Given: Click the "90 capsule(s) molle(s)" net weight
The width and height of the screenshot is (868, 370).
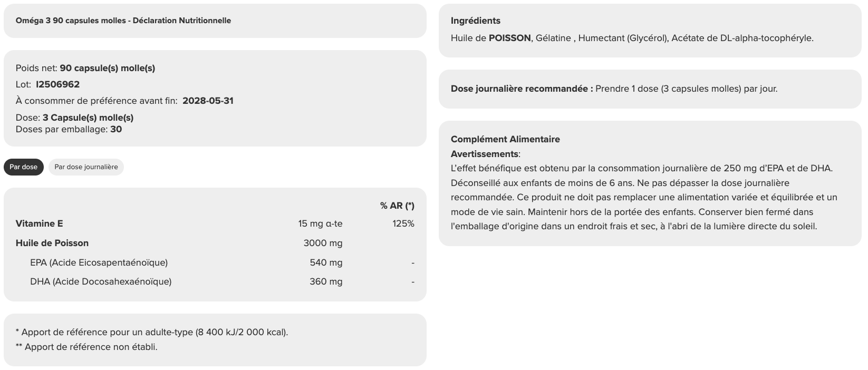Looking at the screenshot, I should point(108,68).
